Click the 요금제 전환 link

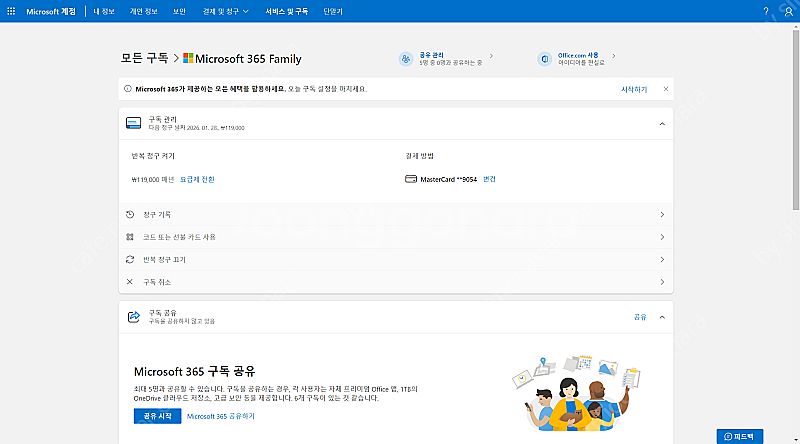coord(197,179)
